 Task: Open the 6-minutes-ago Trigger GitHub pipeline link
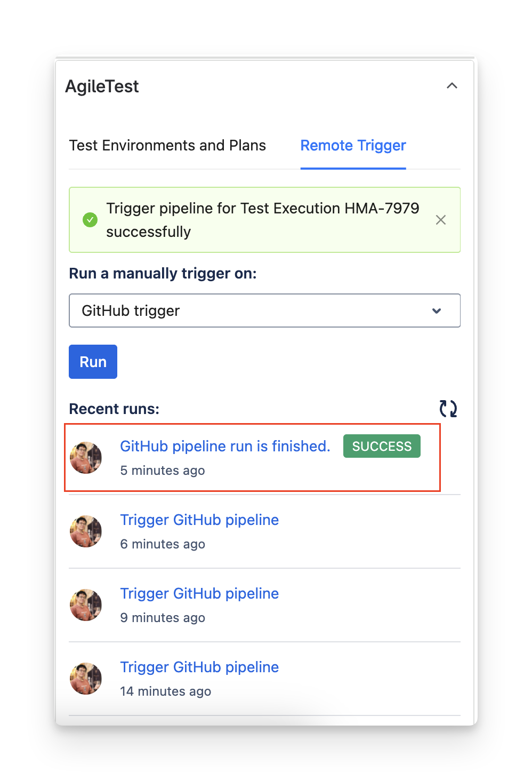tap(199, 520)
